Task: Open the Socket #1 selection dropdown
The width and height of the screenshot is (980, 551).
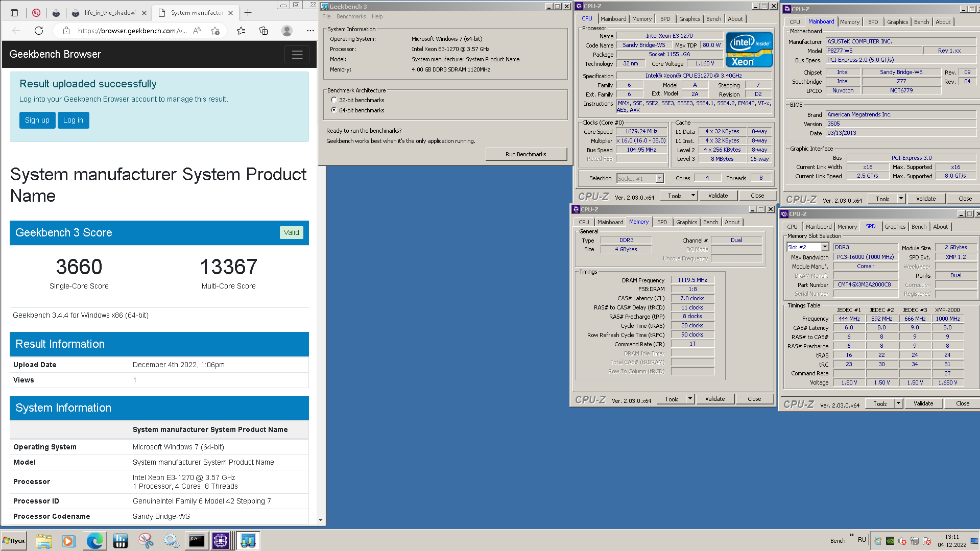Action: click(x=659, y=178)
